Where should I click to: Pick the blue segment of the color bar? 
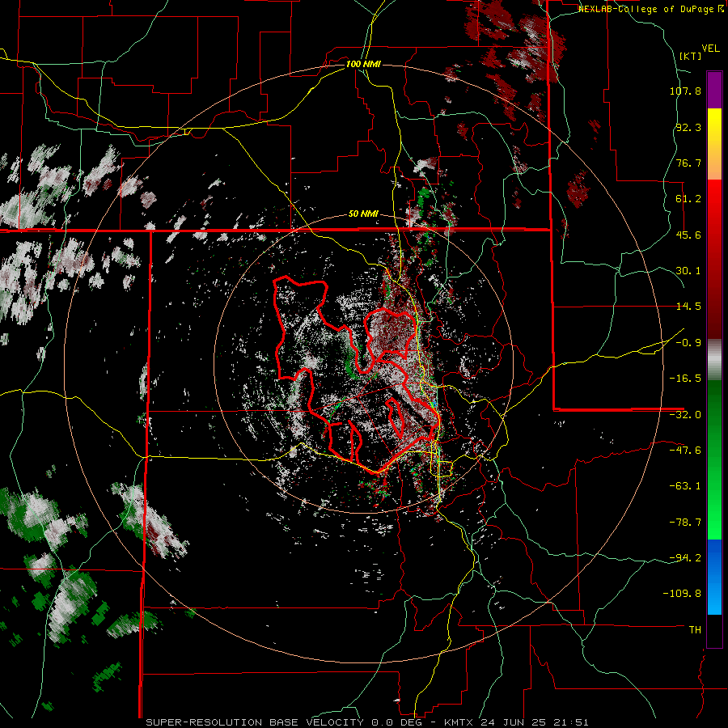coord(714,577)
